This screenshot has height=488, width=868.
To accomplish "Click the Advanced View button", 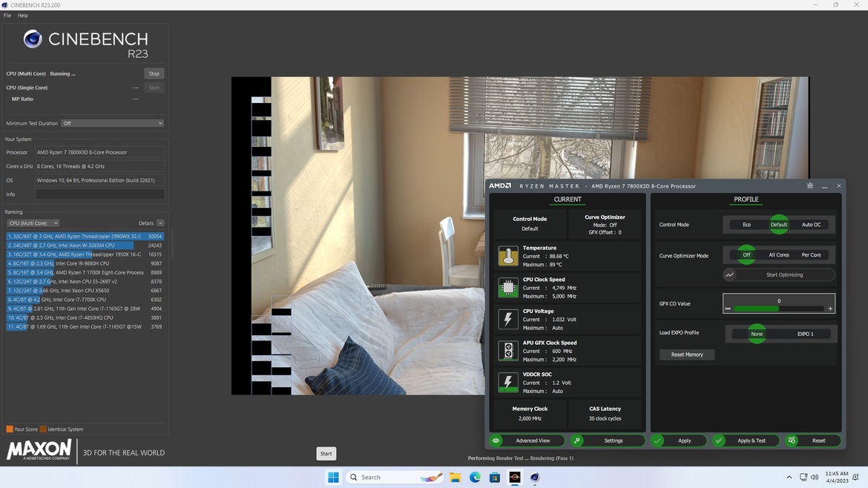I will tap(527, 441).
